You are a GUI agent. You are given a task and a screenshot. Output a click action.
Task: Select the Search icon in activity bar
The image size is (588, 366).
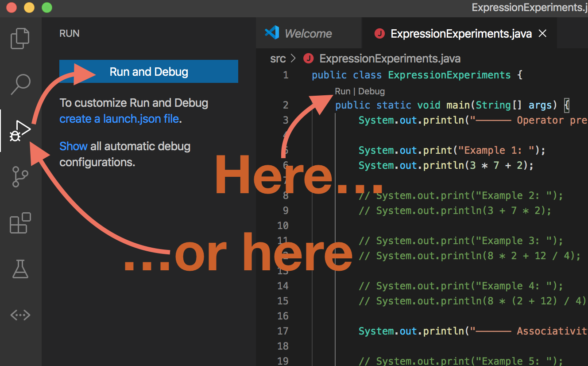click(20, 84)
